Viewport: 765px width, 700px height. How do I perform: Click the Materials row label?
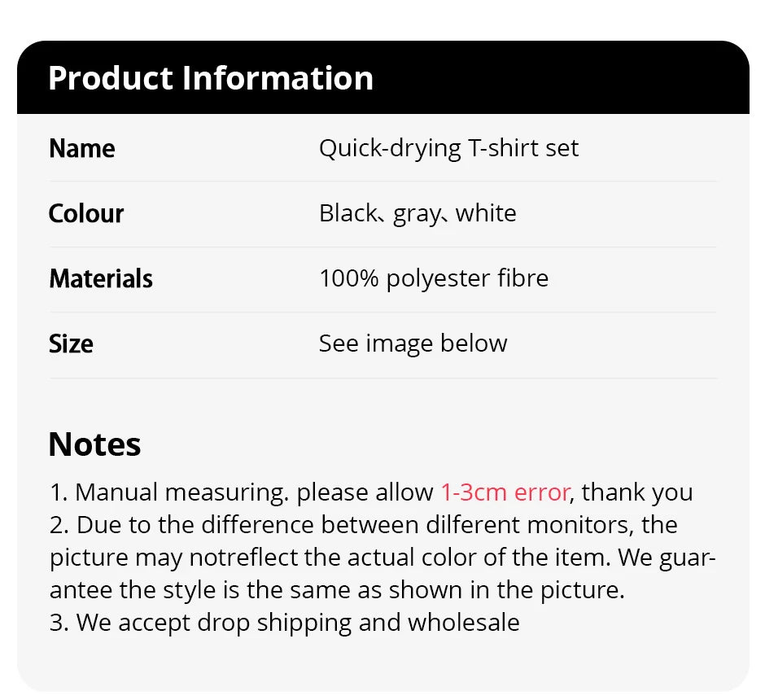point(101,278)
